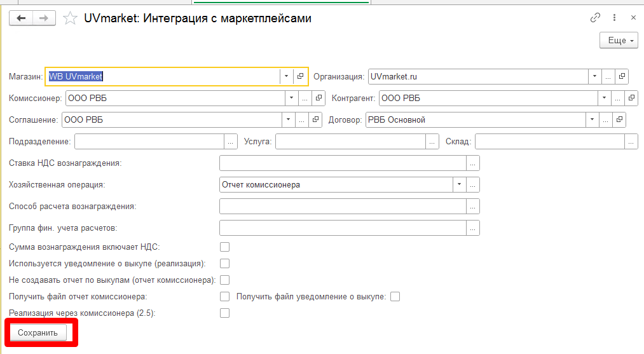Go back with the left arrow button
The width and height of the screenshot is (644, 354).
point(21,18)
